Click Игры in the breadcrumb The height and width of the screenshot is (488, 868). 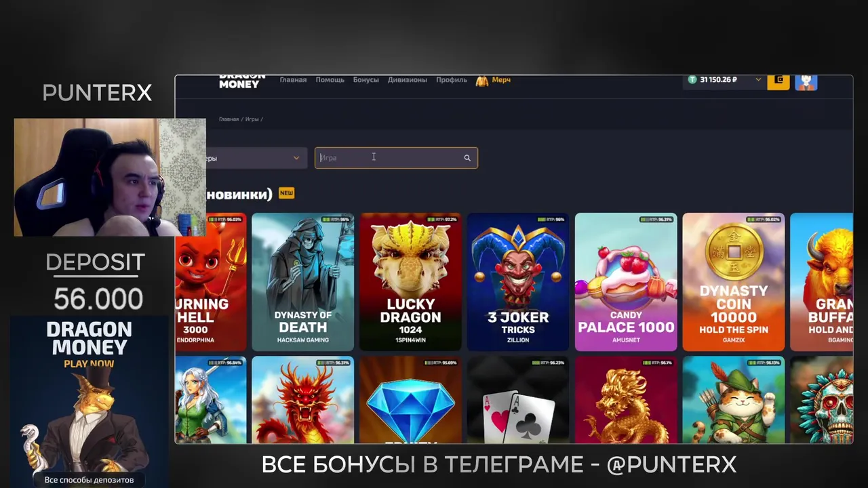(x=252, y=119)
